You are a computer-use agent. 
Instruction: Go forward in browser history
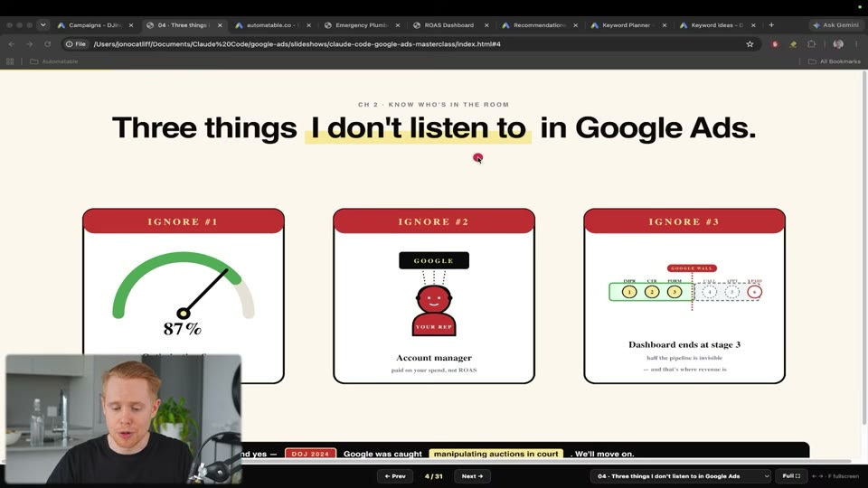(29, 44)
